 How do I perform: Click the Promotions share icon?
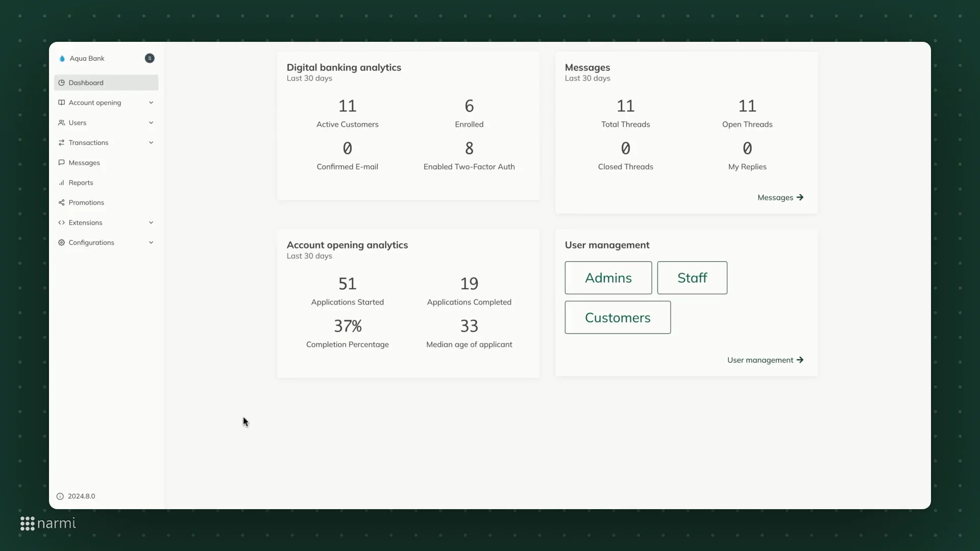click(61, 203)
